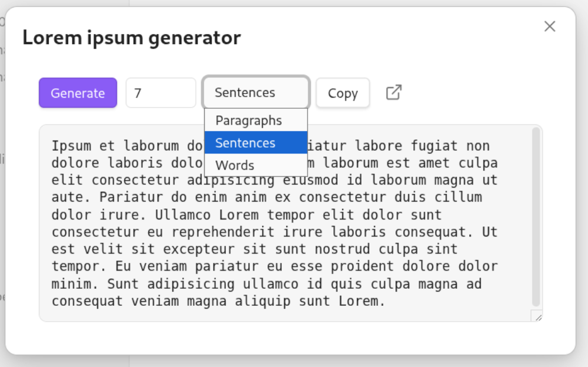Open the generator in a new window icon
The width and height of the screenshot is (588, 367).
394,92
